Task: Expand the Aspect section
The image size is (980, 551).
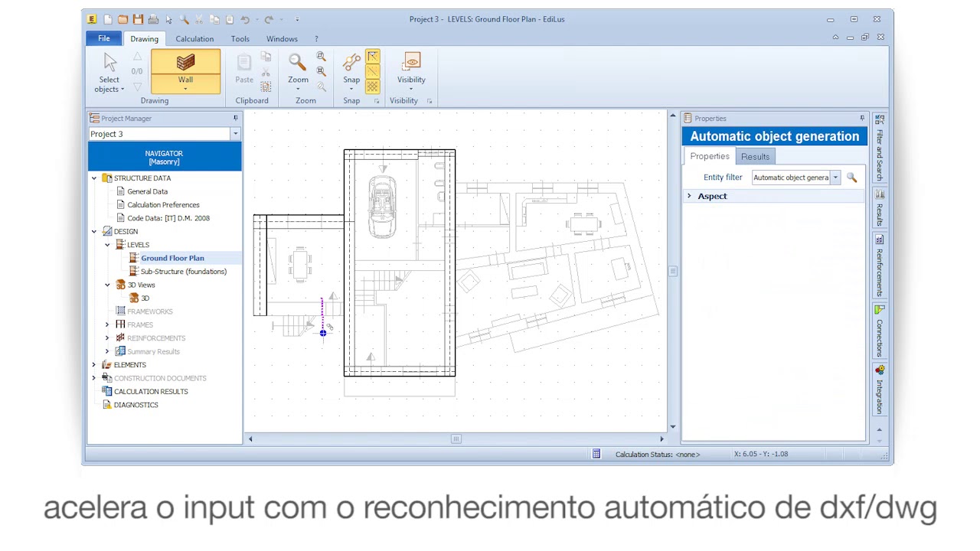Action: coord(689,196)
